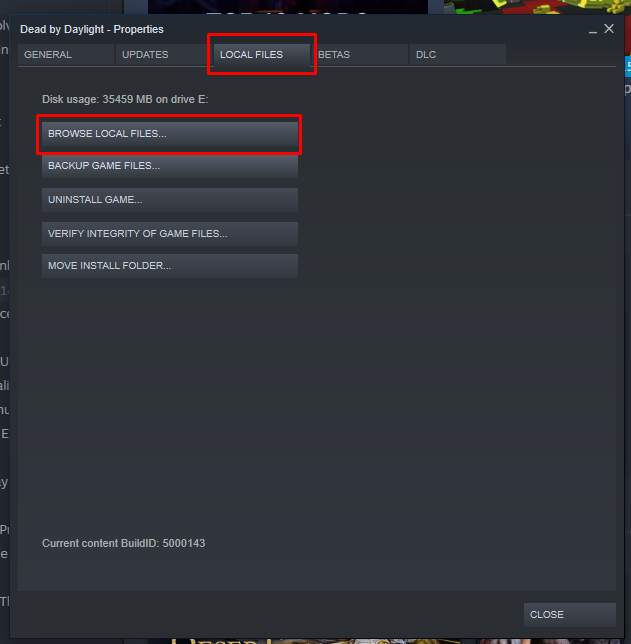Click Move Install Folder button
631x644 pixels.
point(170,266)
